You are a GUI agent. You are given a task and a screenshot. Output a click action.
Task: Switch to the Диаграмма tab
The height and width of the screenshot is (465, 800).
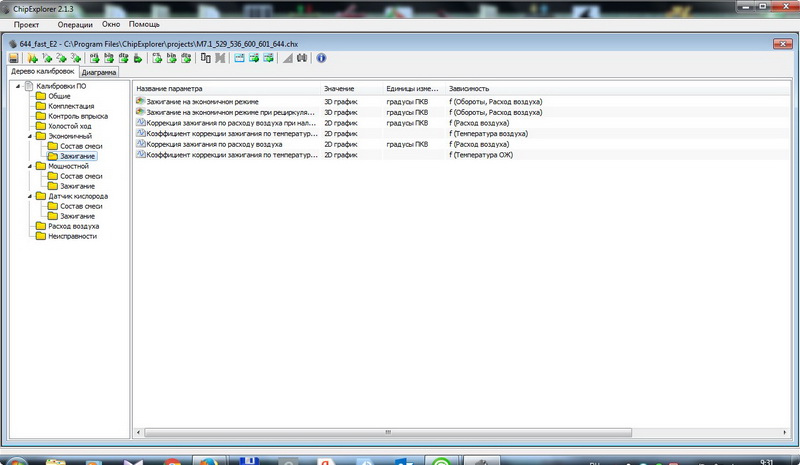pyautogui.click(x=99, y=73)
